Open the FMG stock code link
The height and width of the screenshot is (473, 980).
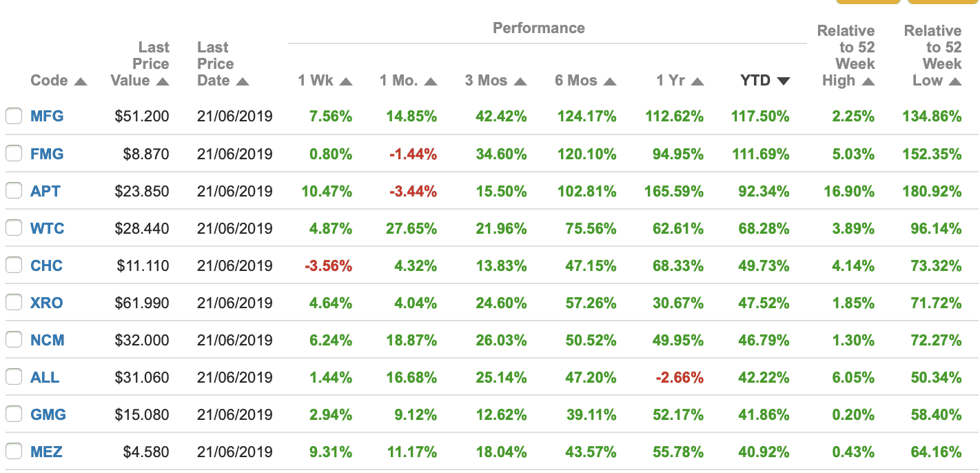(47, 154)
